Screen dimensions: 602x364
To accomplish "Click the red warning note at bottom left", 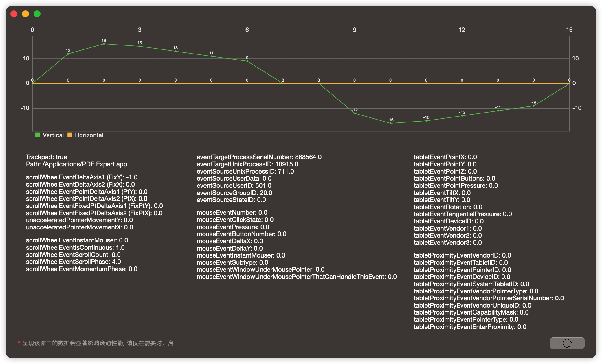I will pyautogui.click(x=96, y=343).
